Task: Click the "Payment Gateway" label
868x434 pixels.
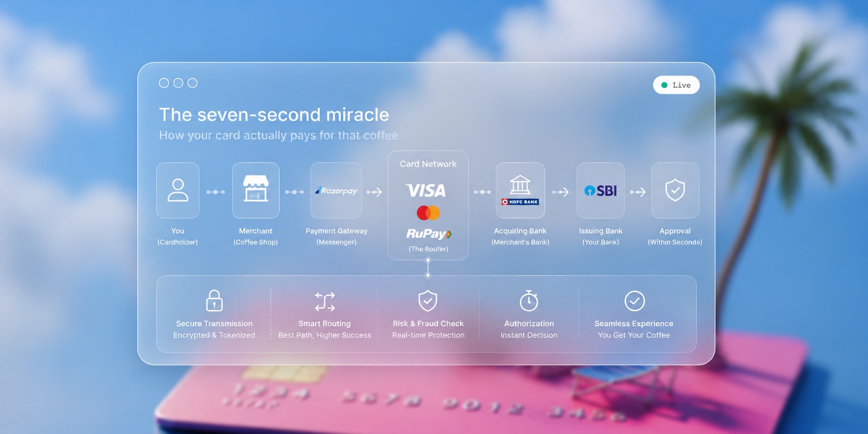Action: click(337, 231)
